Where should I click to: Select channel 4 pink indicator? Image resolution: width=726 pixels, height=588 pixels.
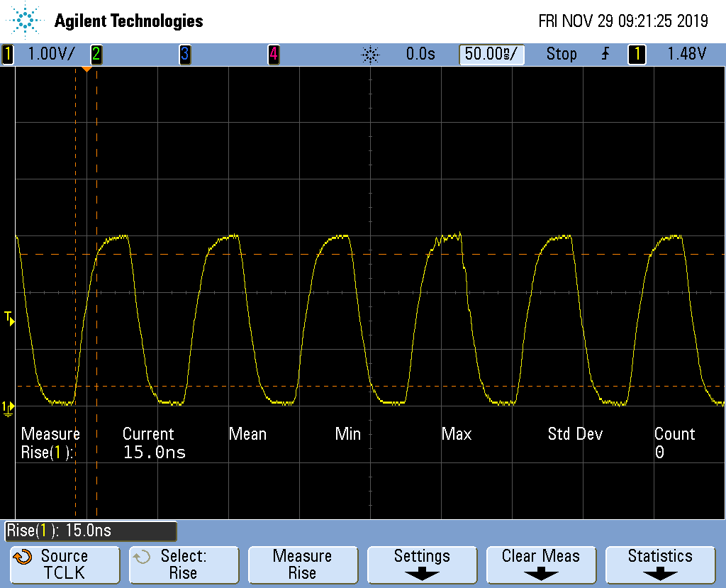[x=274, y=54]
